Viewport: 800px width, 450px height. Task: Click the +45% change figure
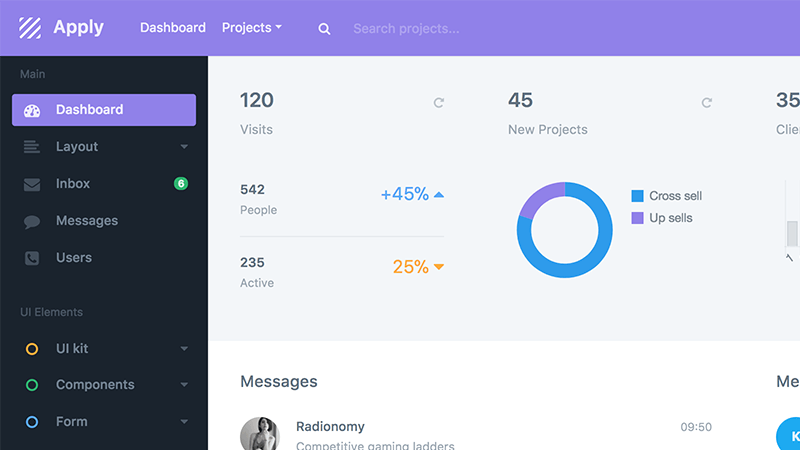pos(405,194)
